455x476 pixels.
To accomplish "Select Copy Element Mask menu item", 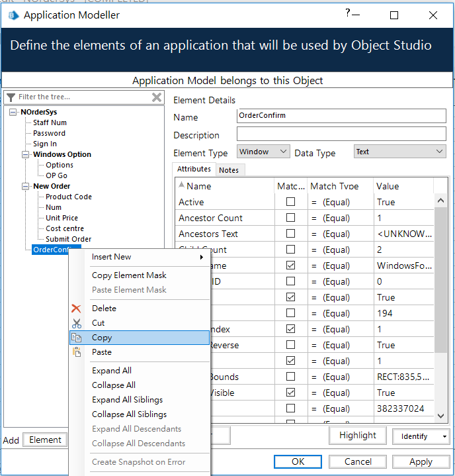I will 140,275.
